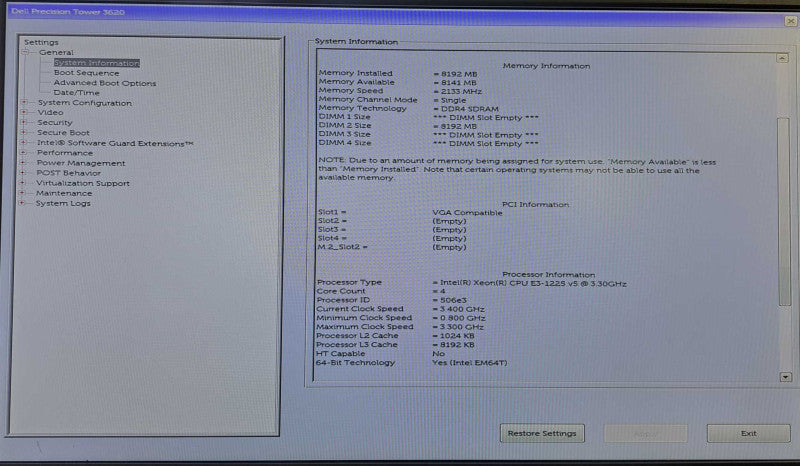Viewport: 800px width, 466px height.
Task: Click the System Information scrollbar thumb
Action: (x=784, y=212)
